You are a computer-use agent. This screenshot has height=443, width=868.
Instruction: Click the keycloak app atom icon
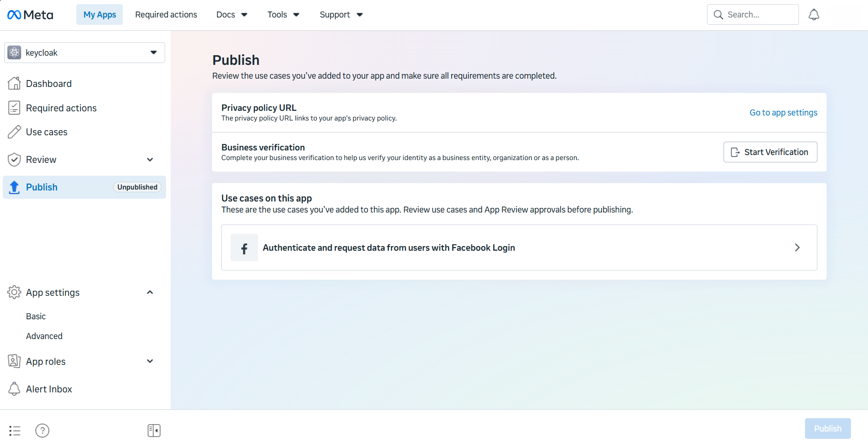point(14,52)
